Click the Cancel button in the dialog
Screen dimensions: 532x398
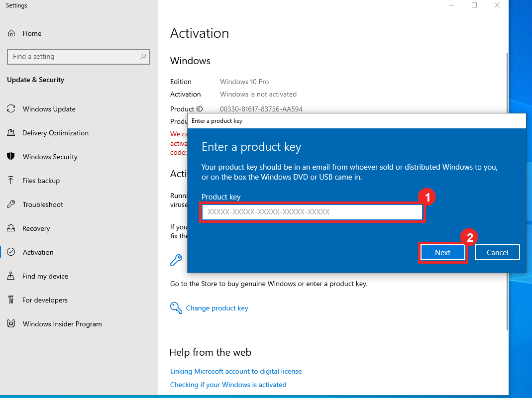pos(497,252)
